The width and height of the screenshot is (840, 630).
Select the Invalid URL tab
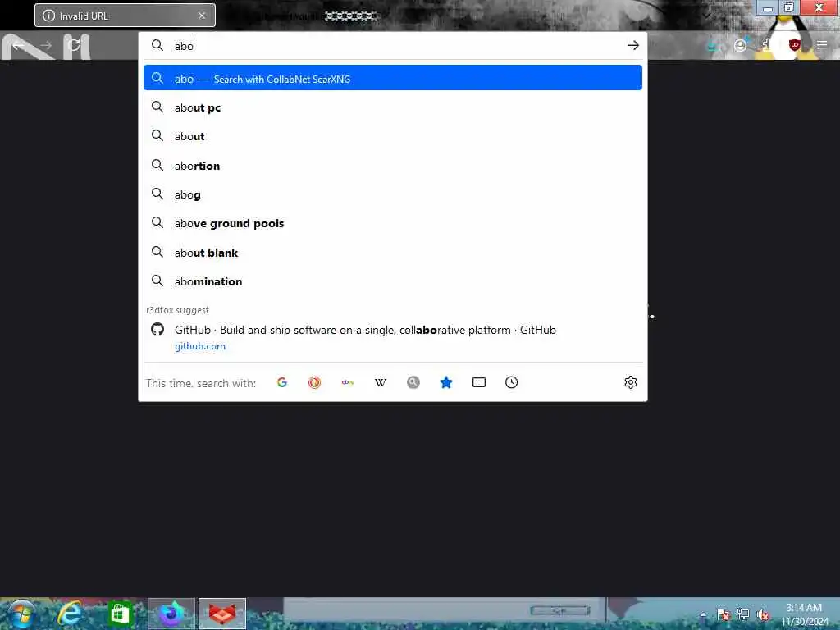tap(125, 16)
